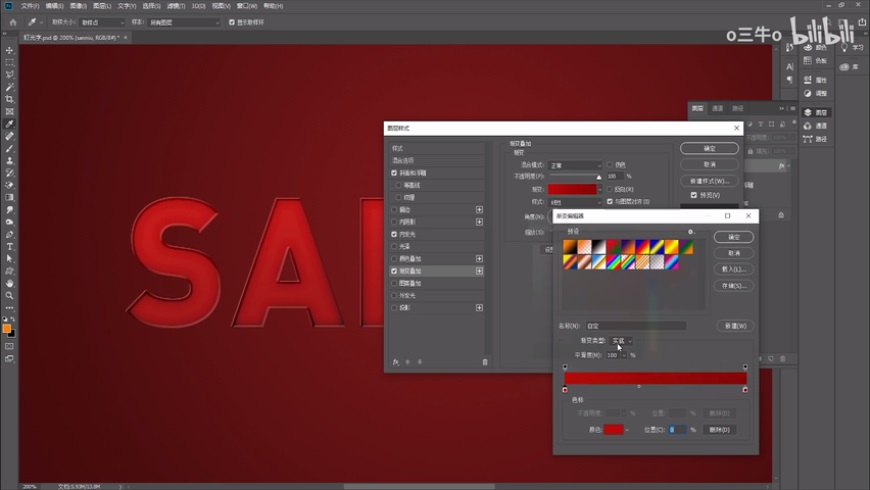Select the Move tool in the toolbar

click(10, 50)
